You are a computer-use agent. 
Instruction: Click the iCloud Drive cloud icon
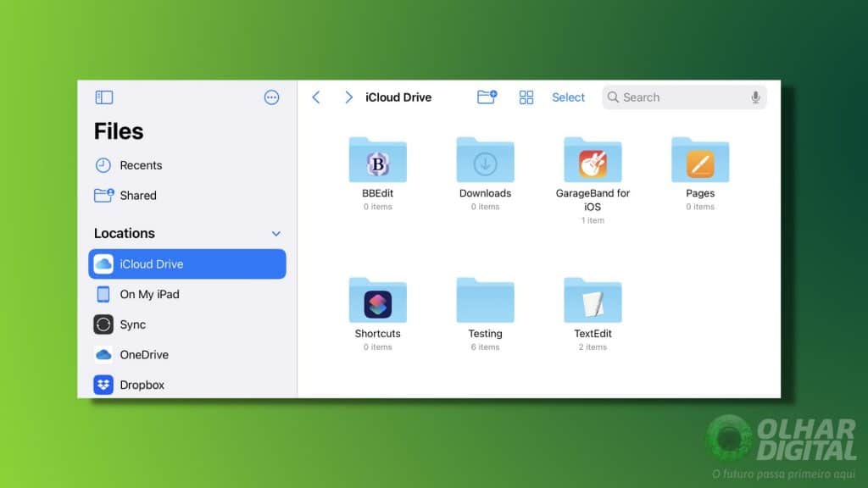point(103,264)
